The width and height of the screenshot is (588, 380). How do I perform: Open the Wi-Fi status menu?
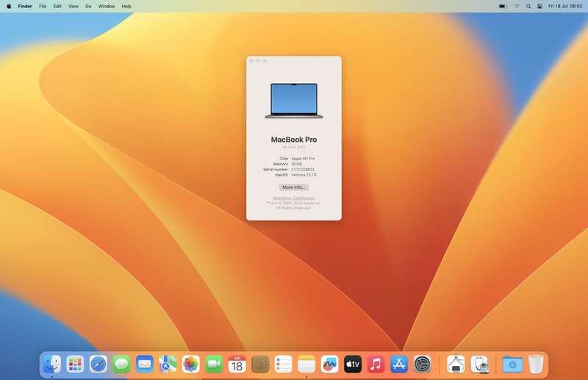(517, 7)
